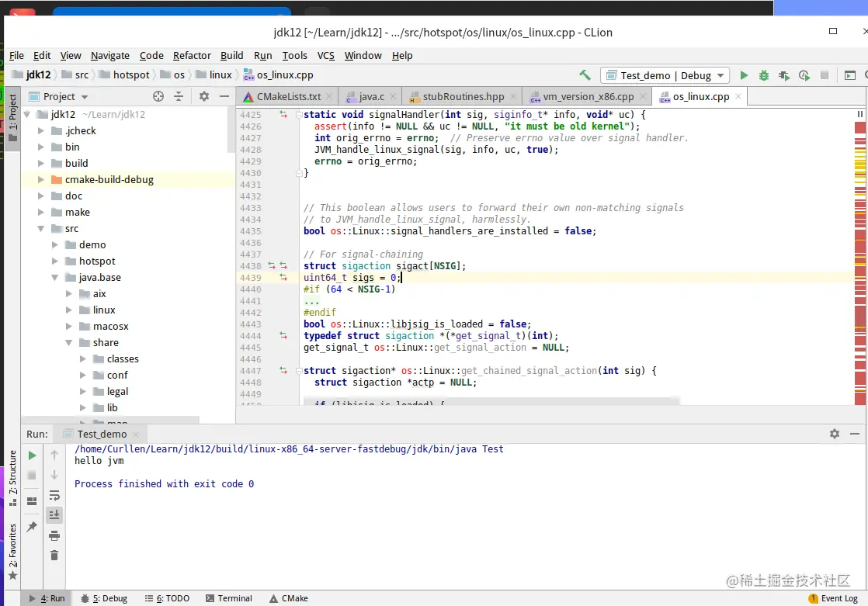Screen dimensions: 868x606
Task: Run Test_demo with green play button
Action: [744, 75]
